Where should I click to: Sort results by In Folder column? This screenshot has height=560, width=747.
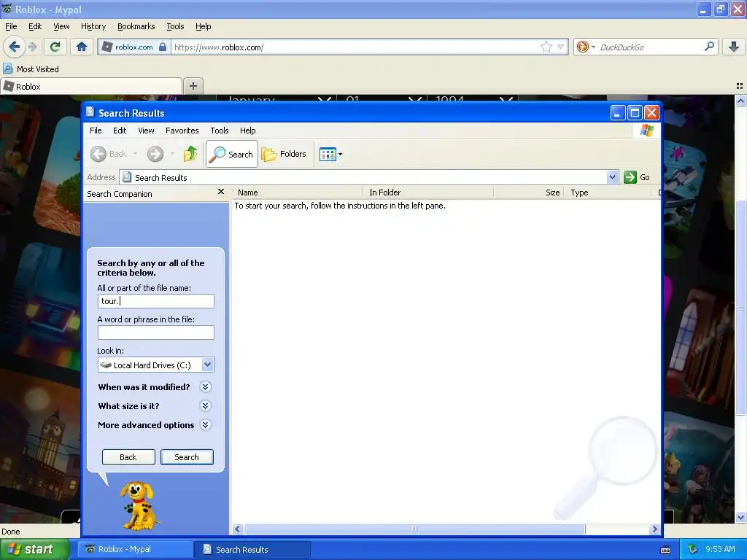click(x=427, y=192)
